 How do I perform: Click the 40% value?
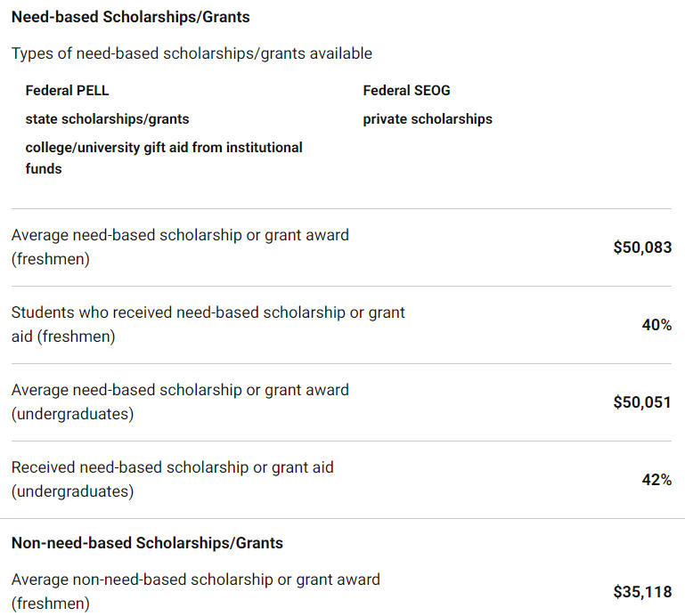pyautogui.click(x=656, y=325)
